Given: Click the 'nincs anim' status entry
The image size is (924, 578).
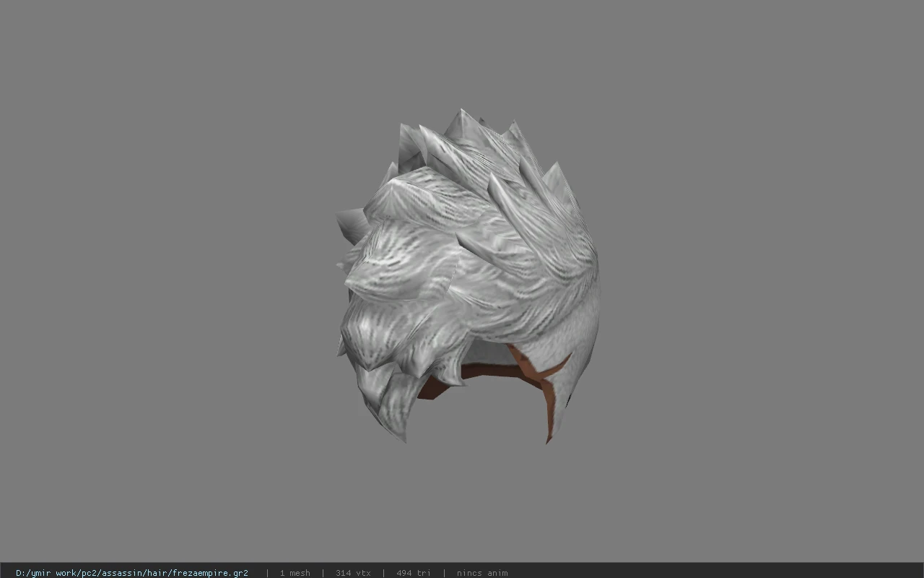Looking at the screenshot, I should tap(482, 573).
